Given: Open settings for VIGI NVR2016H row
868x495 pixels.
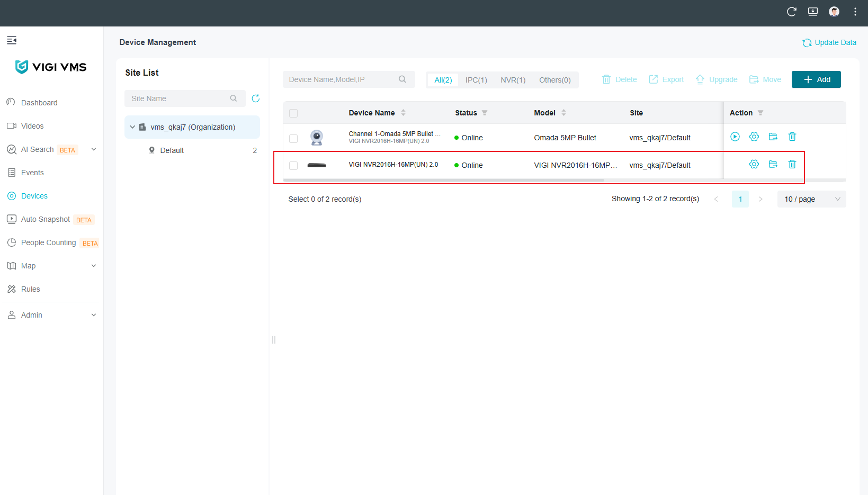Looking at the screenshot, I should click(754, 164).
